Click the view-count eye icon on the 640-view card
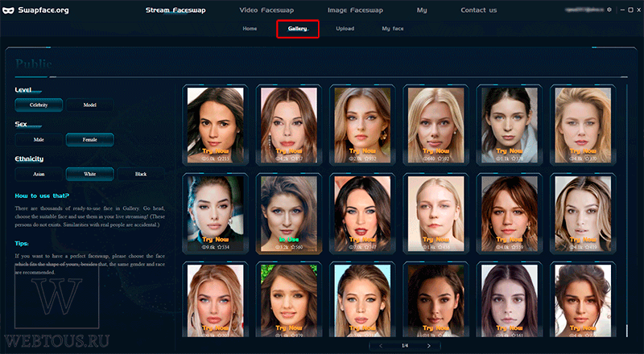Image resolution: width=644 pixels, height=354 pixels. tap(425, 158)
